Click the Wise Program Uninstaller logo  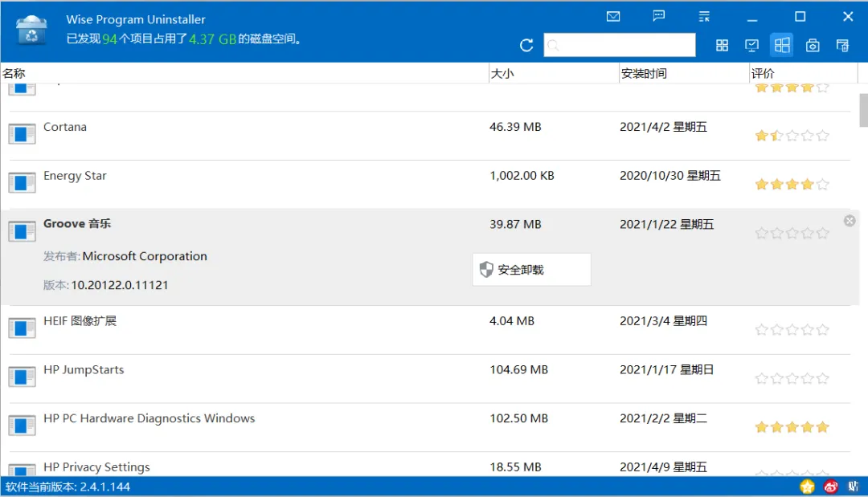pyautogui.click(x=31, y=31)
